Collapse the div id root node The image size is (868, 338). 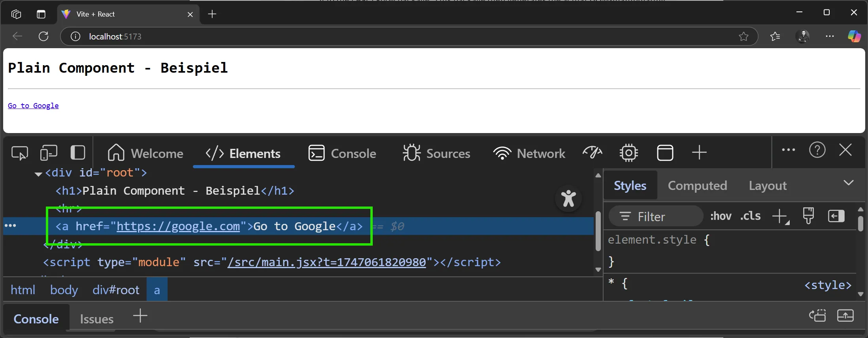click(38, 174)
